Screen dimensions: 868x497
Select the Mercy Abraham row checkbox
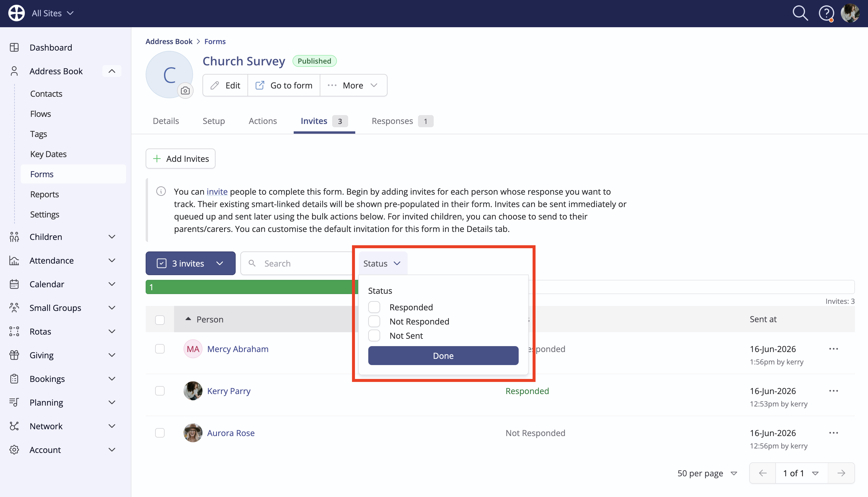coord(160,349)
